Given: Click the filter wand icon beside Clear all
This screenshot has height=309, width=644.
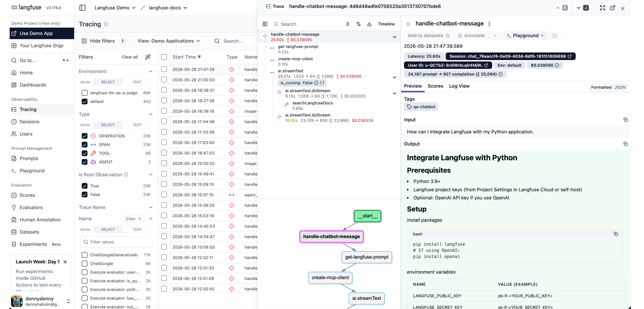Looking at the screenshot, I should [148, 57].
